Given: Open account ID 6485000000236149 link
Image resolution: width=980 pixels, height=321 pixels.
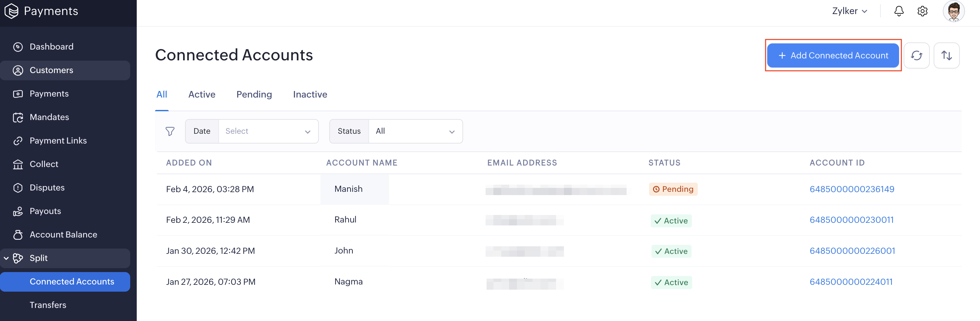Looking at the screenshot, I should pos(851,189).
